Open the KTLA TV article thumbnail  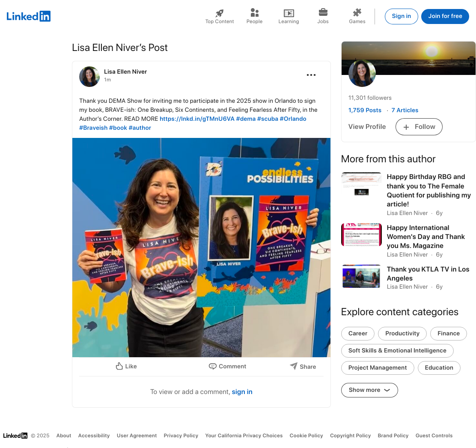361,276
